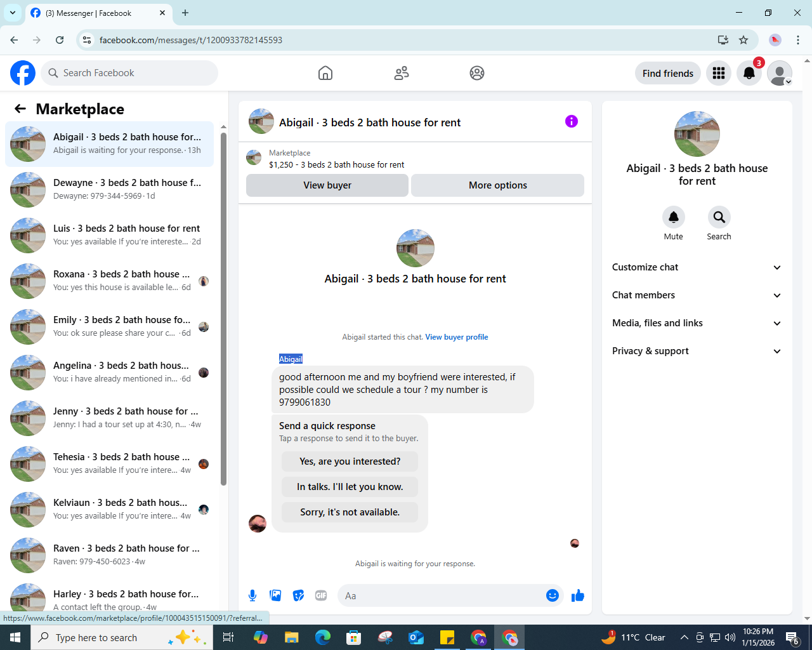
Task: Send quick reply "Sorry, it's not available."
Action: (350, 512)
